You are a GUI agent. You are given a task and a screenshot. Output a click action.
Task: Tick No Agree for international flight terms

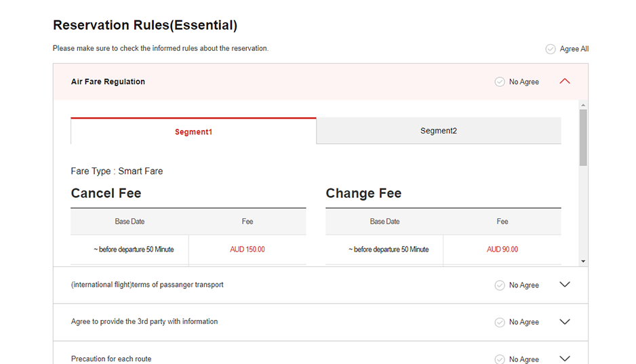[x=500, y=285]
